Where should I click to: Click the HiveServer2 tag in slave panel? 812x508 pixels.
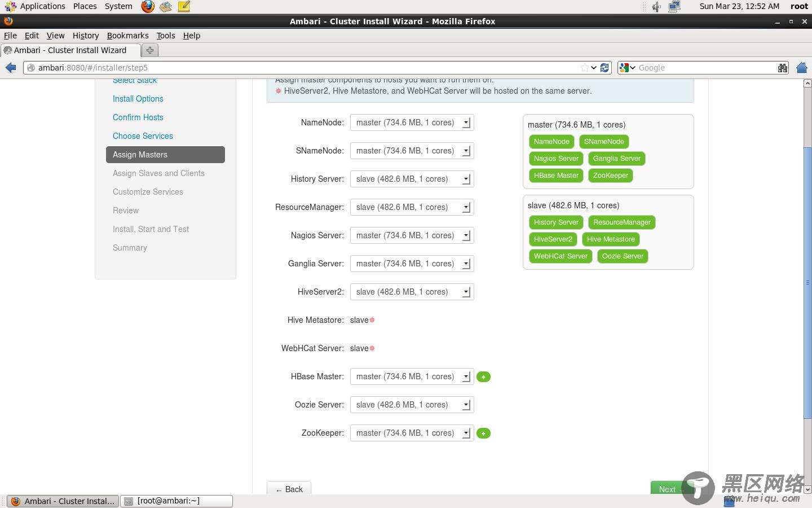(553, 239)
